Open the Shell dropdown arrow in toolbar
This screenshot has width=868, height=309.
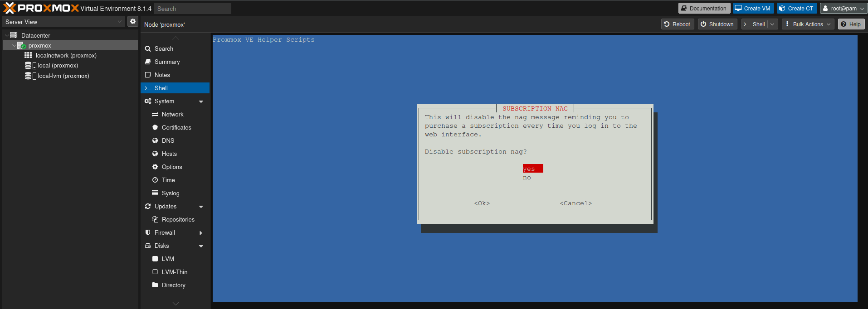[773, 24]
